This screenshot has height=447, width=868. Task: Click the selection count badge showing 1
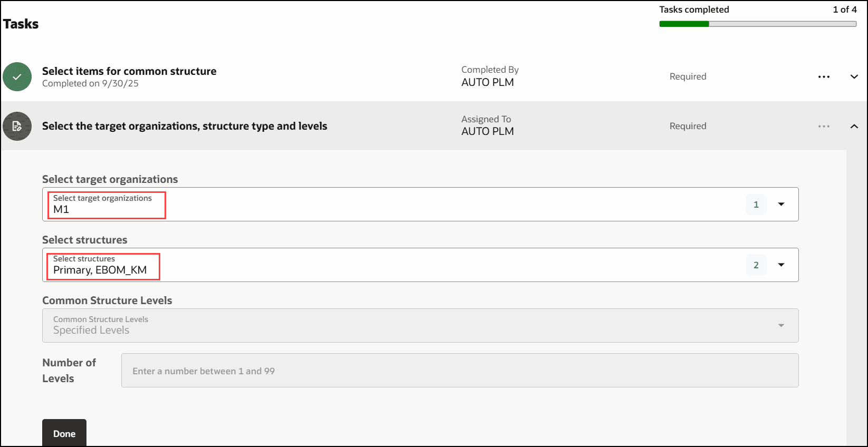pyautogui.click(x=756, y=204)
